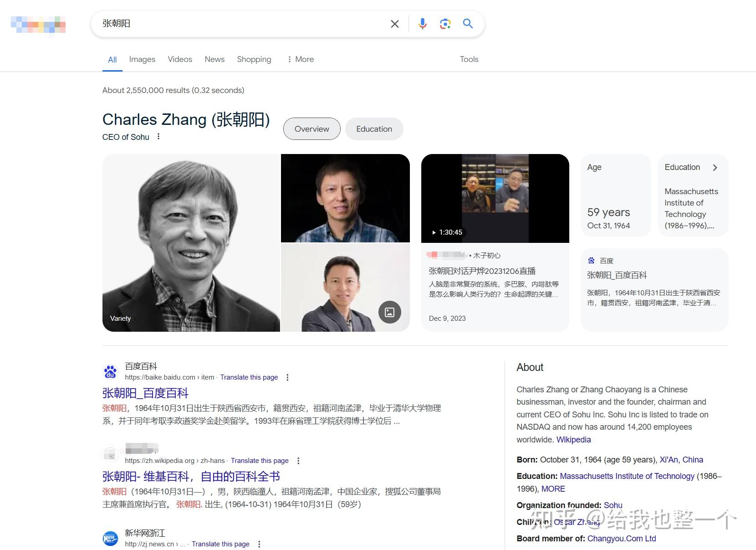The image size is (756, 550).
Task: Open video titled 张朝阳对话尹烨20231206直播
Action: coord(482,271)
